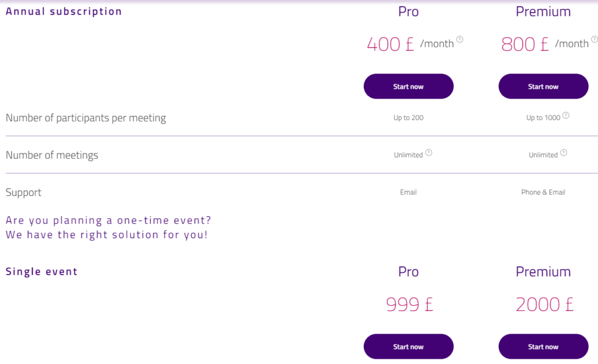The image size is (598, 364).
Task: Click the Number of participants per meeting label
Action: (86, 118)
